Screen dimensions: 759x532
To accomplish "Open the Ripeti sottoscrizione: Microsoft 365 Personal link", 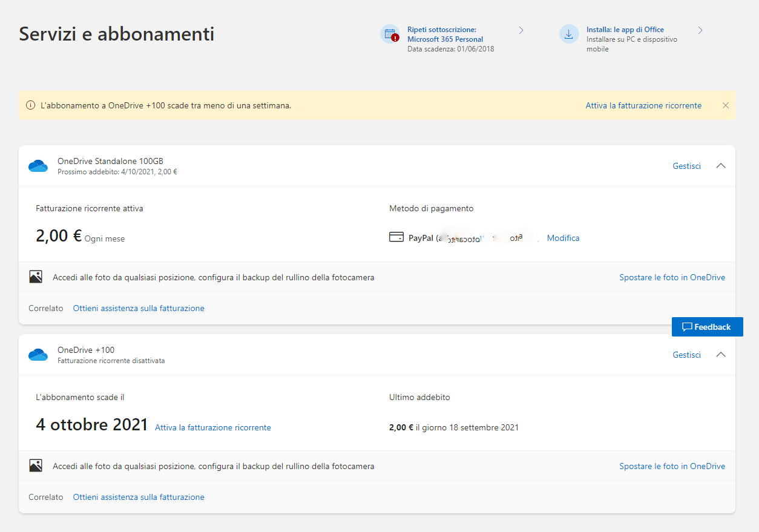I will click(445, 34).
